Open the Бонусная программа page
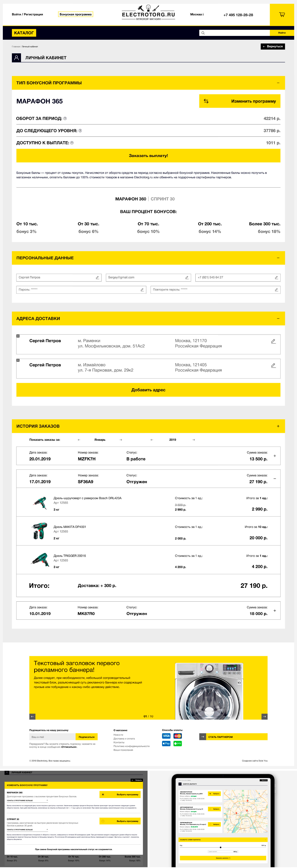 (x=75, y=15)
